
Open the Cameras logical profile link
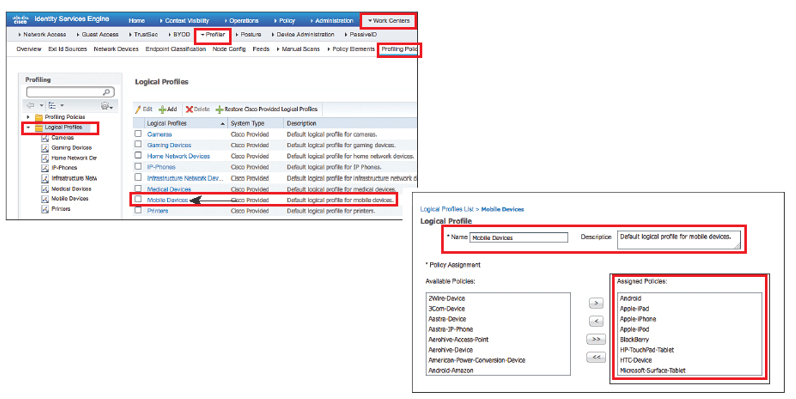(159, 135)
